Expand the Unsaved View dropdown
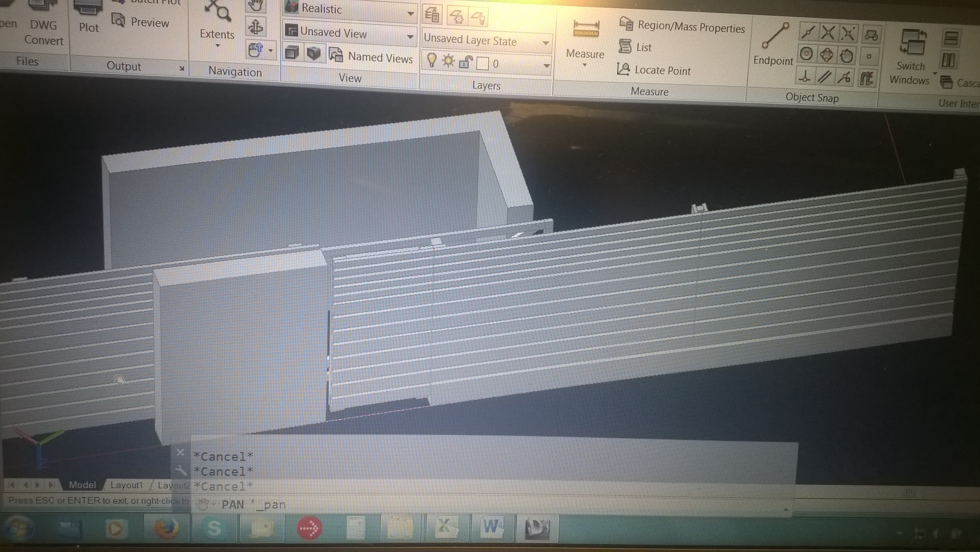 click(x=410, y=37)
